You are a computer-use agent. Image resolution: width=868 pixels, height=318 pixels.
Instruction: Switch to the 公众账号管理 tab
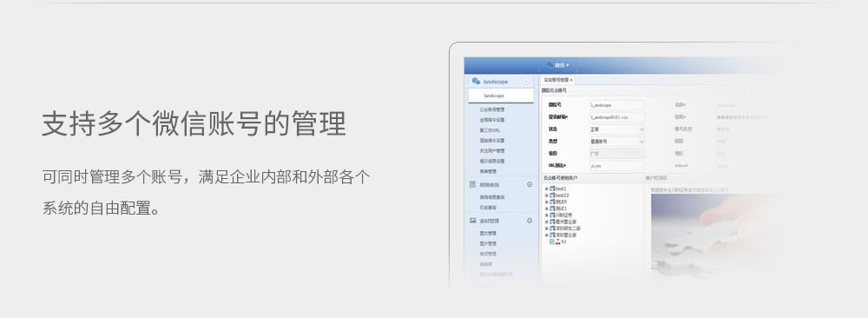(556, 80)
